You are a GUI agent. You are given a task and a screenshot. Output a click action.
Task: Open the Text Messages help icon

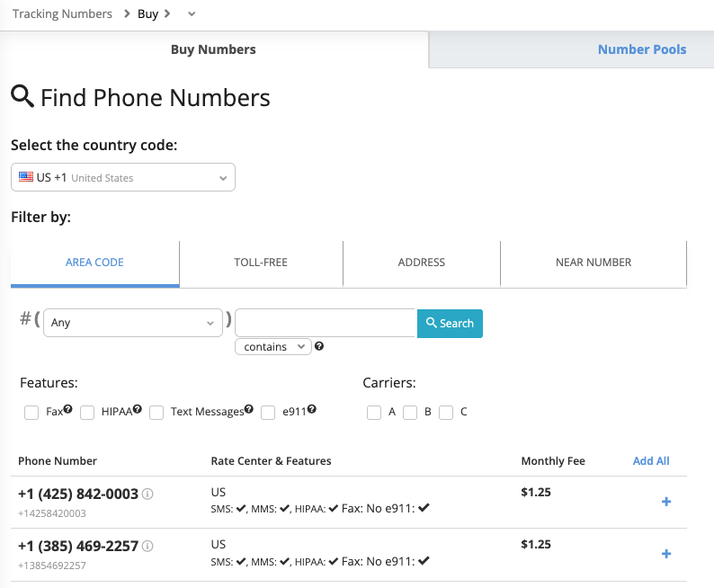click(x=248, y=409)
